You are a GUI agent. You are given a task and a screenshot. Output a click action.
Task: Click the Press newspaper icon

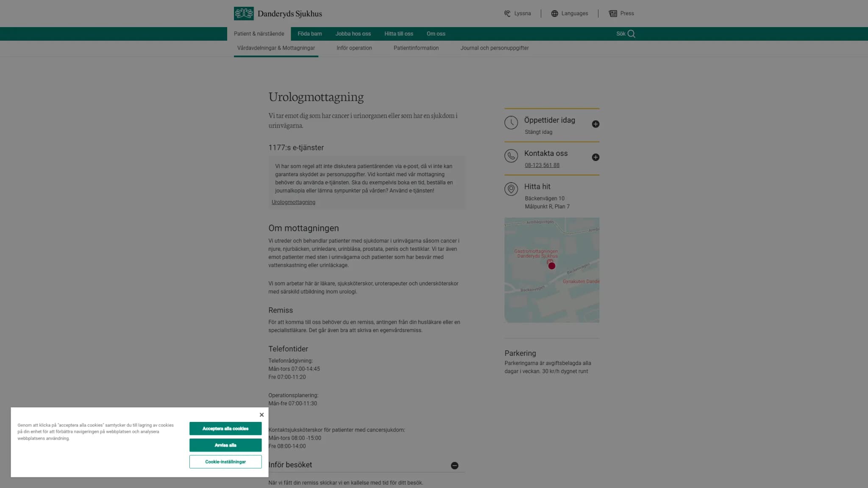click(x=613, y=14)
